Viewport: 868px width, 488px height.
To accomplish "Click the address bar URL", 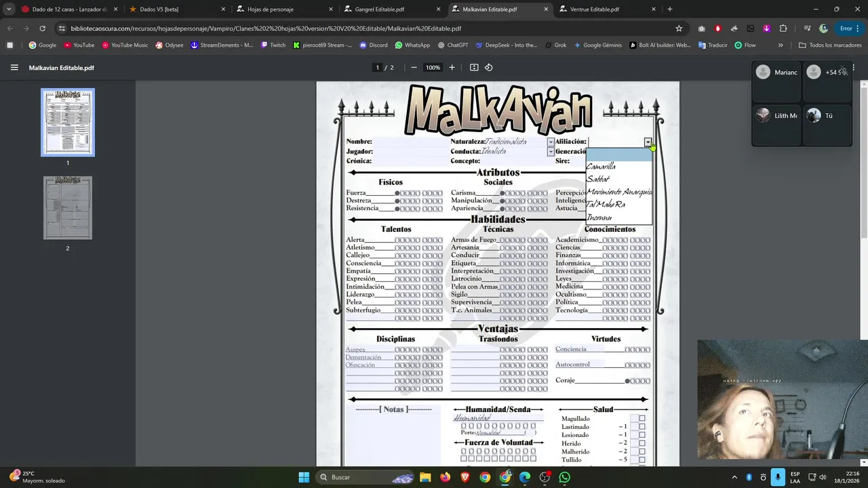I will tap(266, 28).
